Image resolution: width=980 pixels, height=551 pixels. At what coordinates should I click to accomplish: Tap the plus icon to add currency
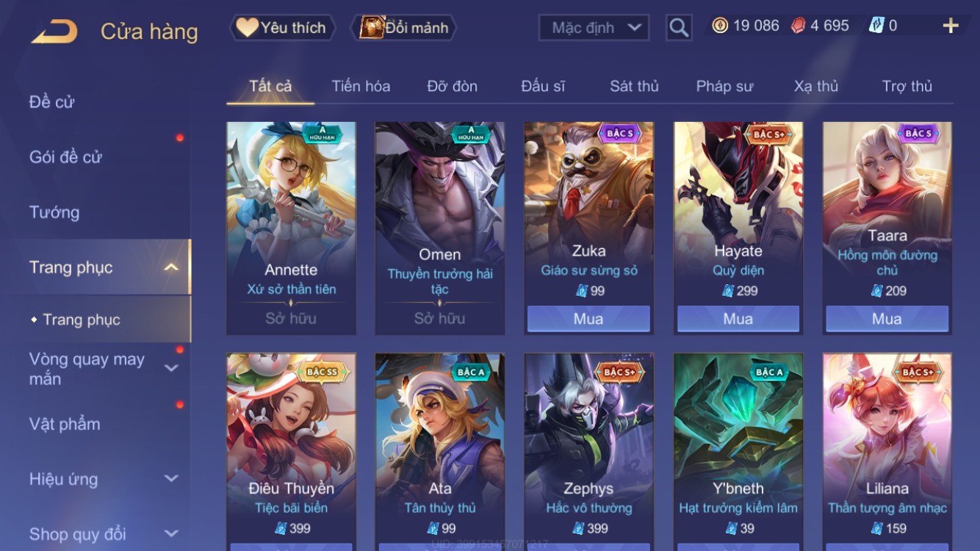[x=951, y=26]
